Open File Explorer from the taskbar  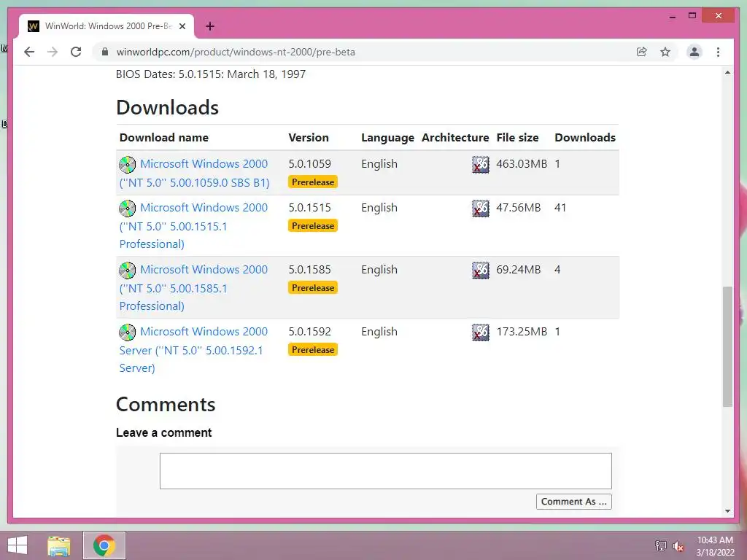pyautogui.click(x=59, y=545)
